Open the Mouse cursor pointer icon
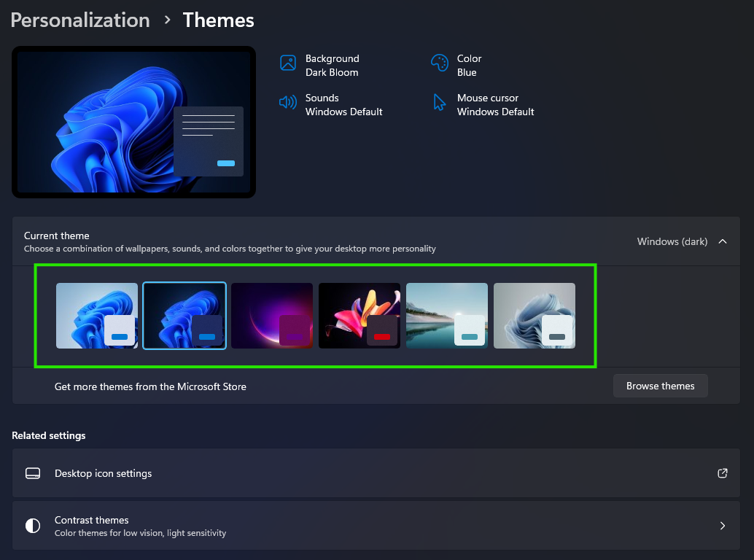Screen dimensions: 754x560 pos(439,102)
